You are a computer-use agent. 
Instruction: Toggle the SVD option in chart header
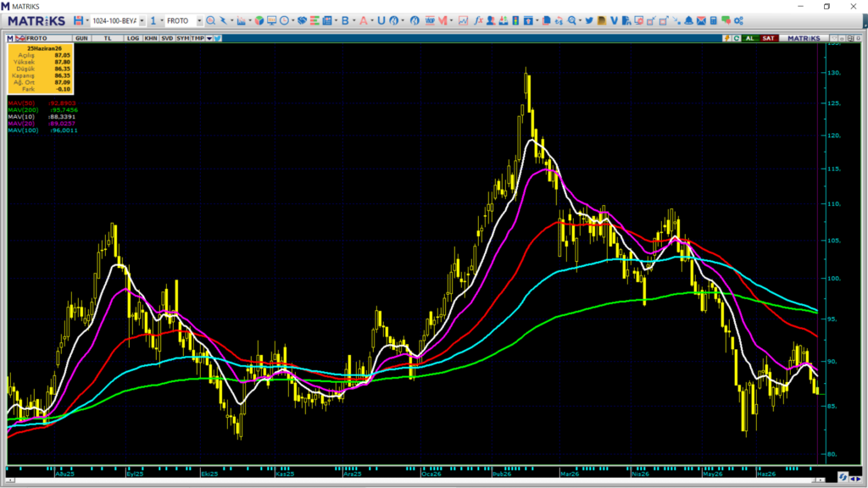(x=167, y=38)
